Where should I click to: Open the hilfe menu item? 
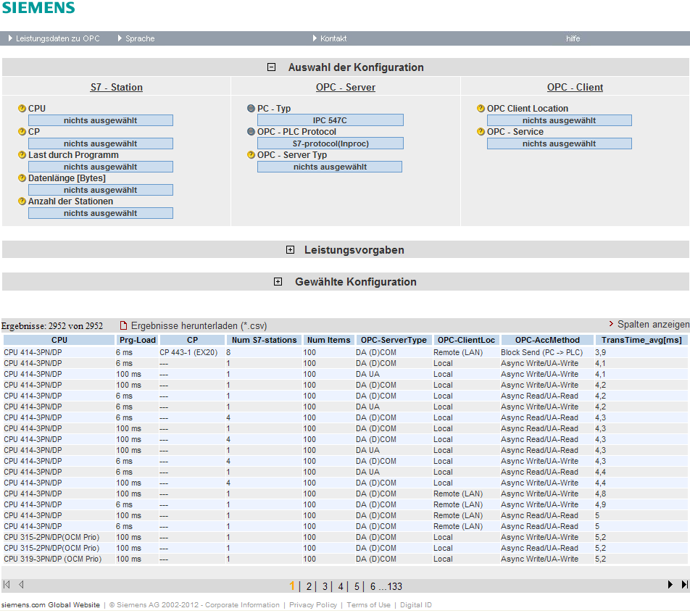coord(573,38)
